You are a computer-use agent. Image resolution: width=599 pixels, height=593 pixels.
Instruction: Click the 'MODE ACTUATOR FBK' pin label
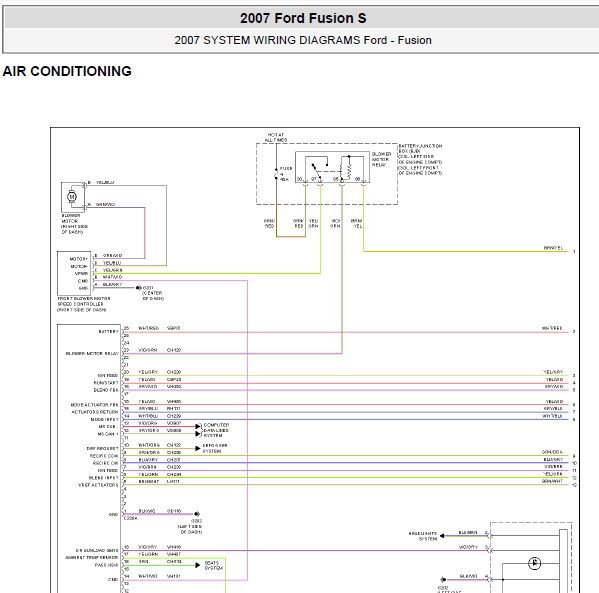94,405
